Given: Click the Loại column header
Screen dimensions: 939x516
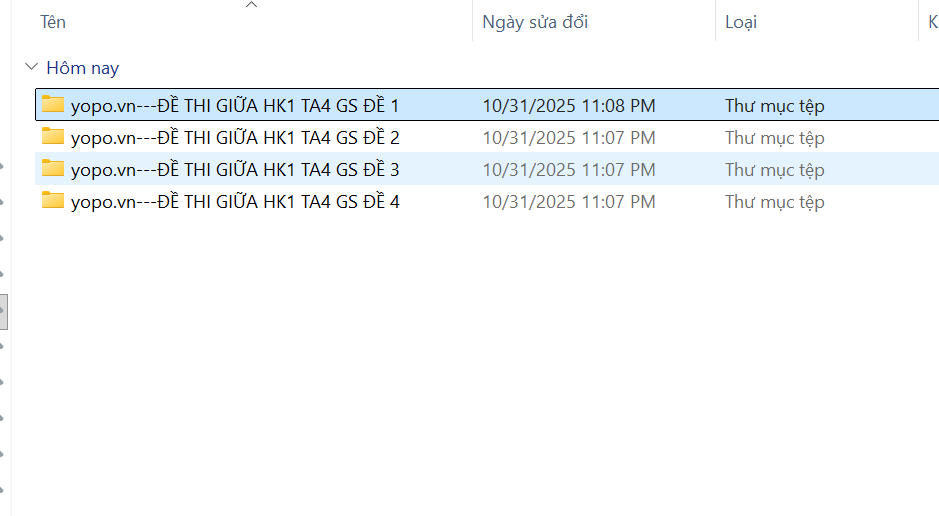Looking at the screenshot, I should tap(741, 22).
